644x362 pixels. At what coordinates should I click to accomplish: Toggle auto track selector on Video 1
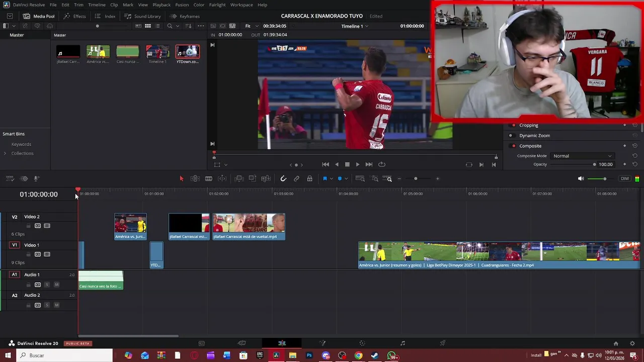pos(38,254)
